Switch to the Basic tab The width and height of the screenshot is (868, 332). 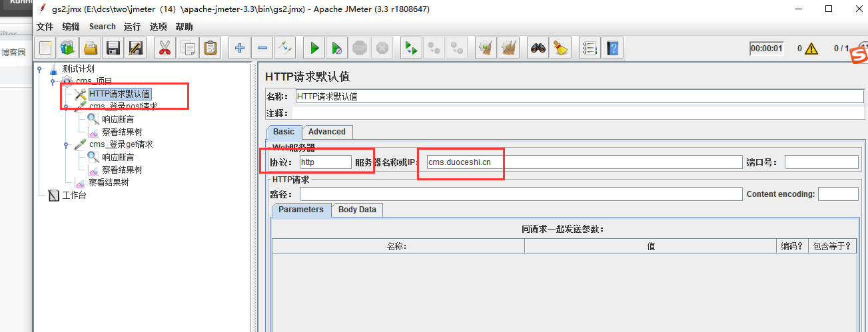(284, 132)
